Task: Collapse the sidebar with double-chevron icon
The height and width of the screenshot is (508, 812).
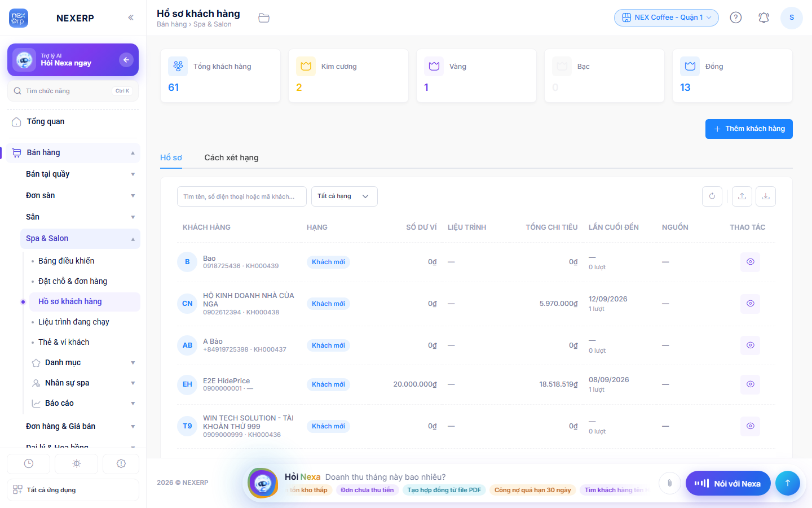Action: [x=131, y=17]
